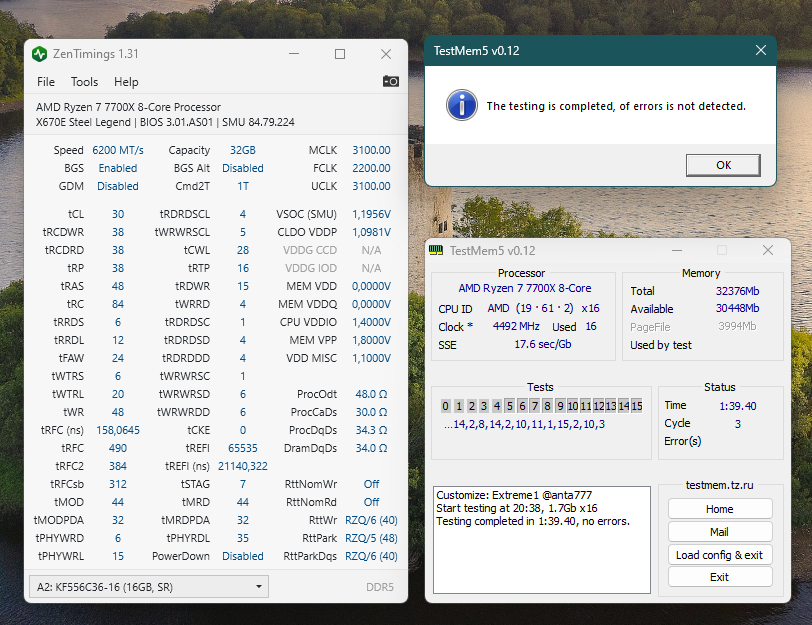The image size is (812, 625).
Task: Click the DramDqDs value 34.0 Ω
Action: [371, 448]
